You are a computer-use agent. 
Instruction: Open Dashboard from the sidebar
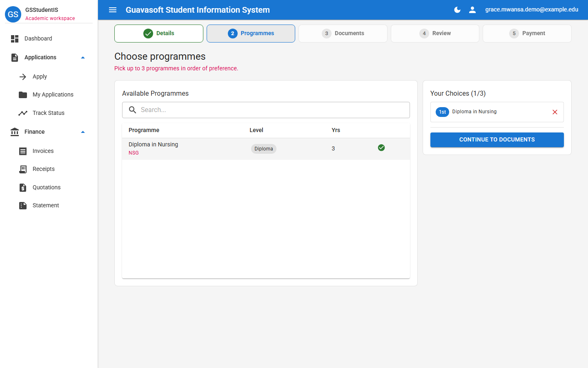(49, 38)
